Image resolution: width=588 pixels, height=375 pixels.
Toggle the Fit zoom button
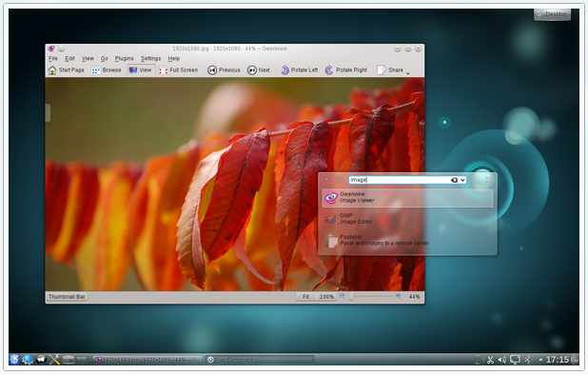pyautogui.click(x=306, y=297)
